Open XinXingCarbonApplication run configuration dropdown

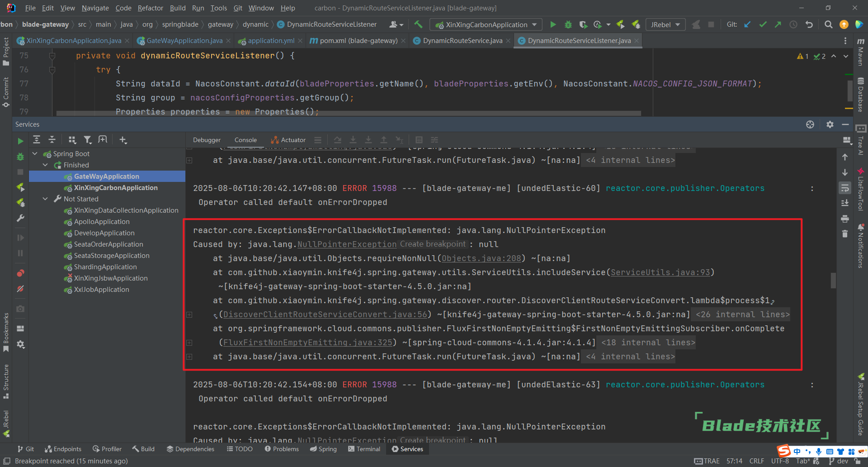point(486,24)
